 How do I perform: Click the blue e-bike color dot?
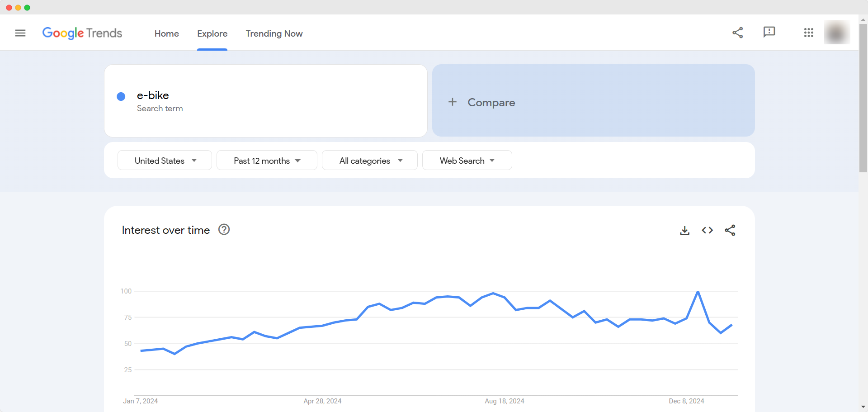(121, 96)
